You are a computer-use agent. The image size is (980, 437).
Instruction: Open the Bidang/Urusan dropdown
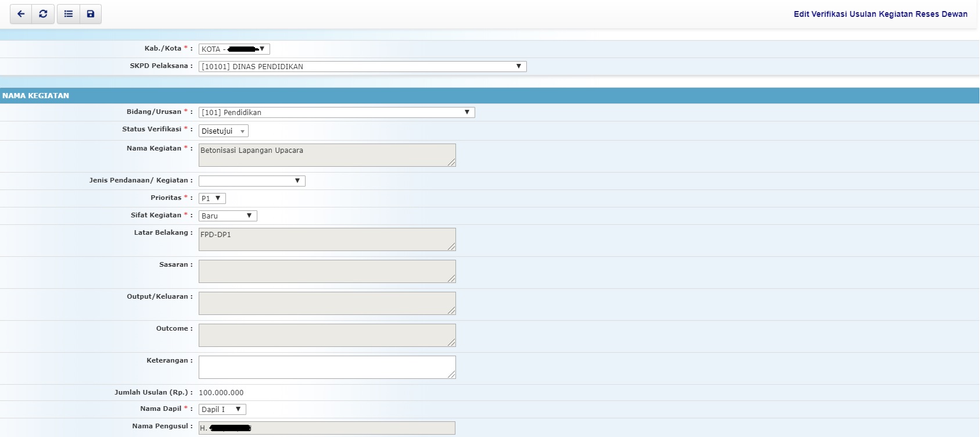(x=336, y=113)
